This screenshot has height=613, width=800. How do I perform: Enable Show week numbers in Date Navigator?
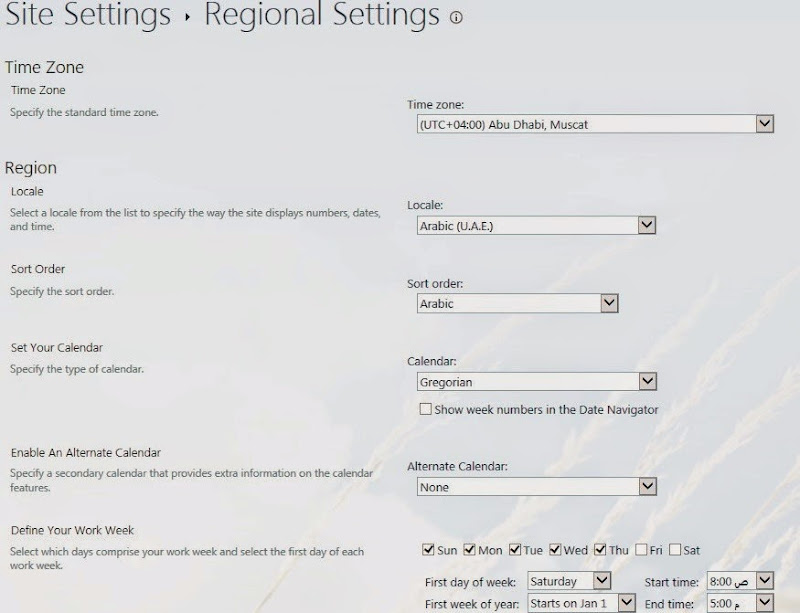coord(426,409)
